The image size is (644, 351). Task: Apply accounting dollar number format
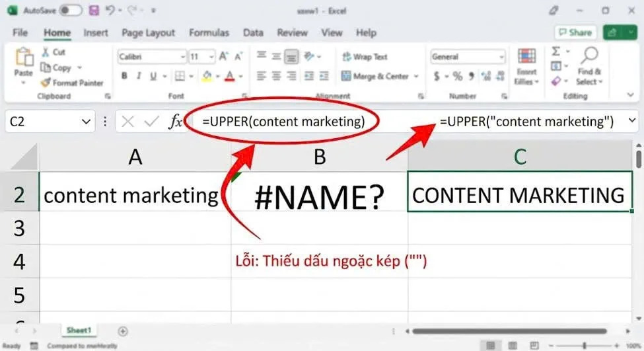(x=437, y=76)
